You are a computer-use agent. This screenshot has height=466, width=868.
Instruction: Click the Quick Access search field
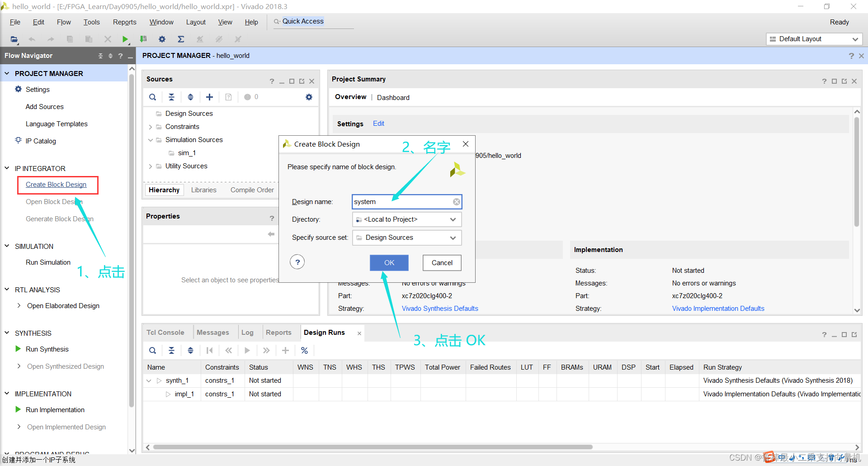coord(313,21)
